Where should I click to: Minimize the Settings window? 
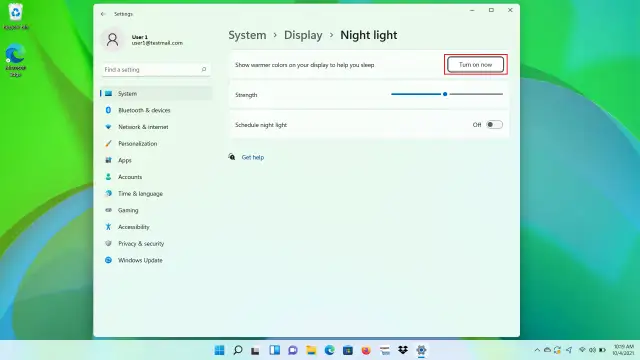(x=472, y=10)
